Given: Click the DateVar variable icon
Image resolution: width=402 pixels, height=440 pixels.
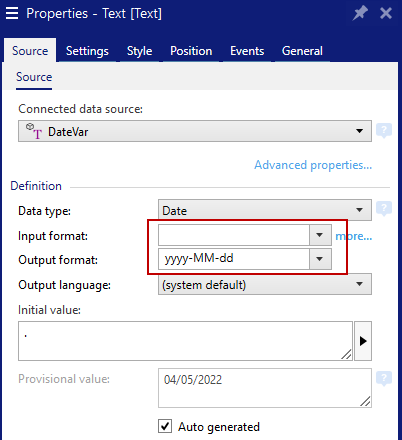Looking at the screenshot, I should tap(34, 131).
